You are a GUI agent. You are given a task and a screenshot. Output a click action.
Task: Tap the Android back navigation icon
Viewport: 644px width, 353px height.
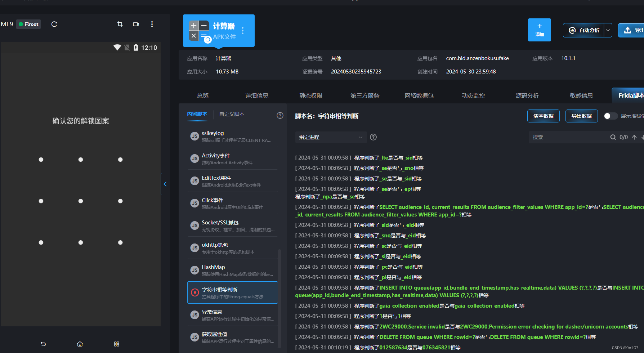(x=43, y=344)
